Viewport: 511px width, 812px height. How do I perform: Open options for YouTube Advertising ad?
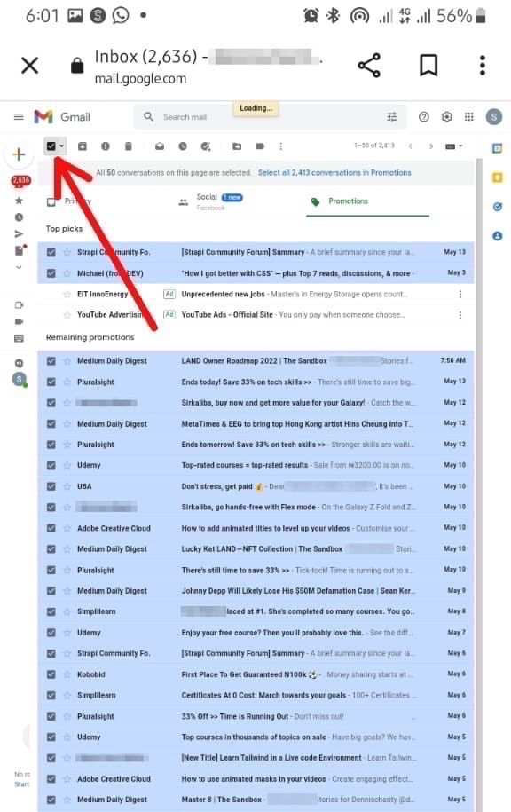[460, 315]
